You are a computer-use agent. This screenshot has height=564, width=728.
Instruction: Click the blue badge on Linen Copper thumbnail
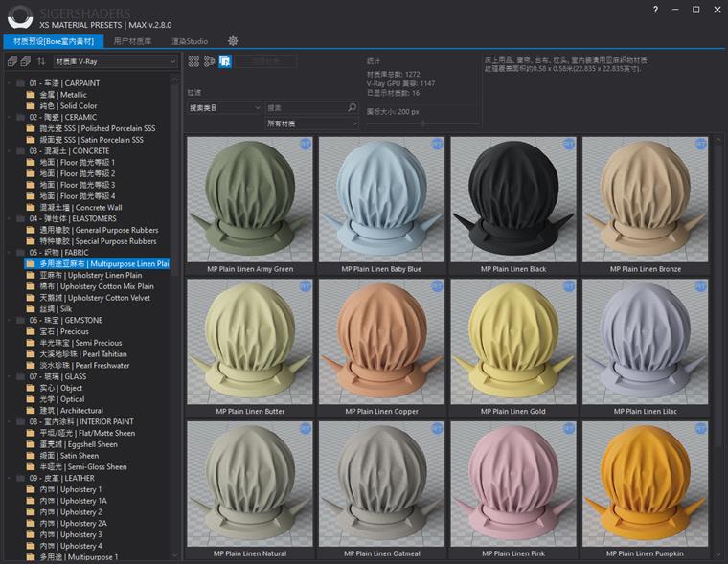(x=438, y=286)
